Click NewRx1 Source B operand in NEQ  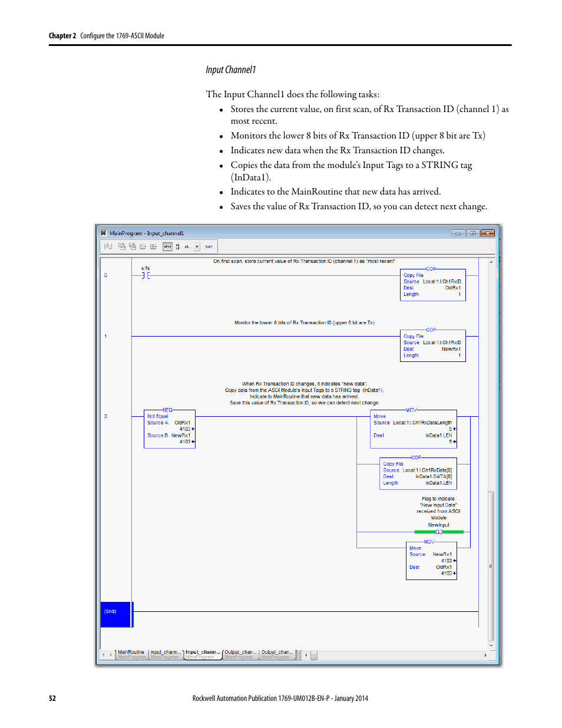coord(181,435)
